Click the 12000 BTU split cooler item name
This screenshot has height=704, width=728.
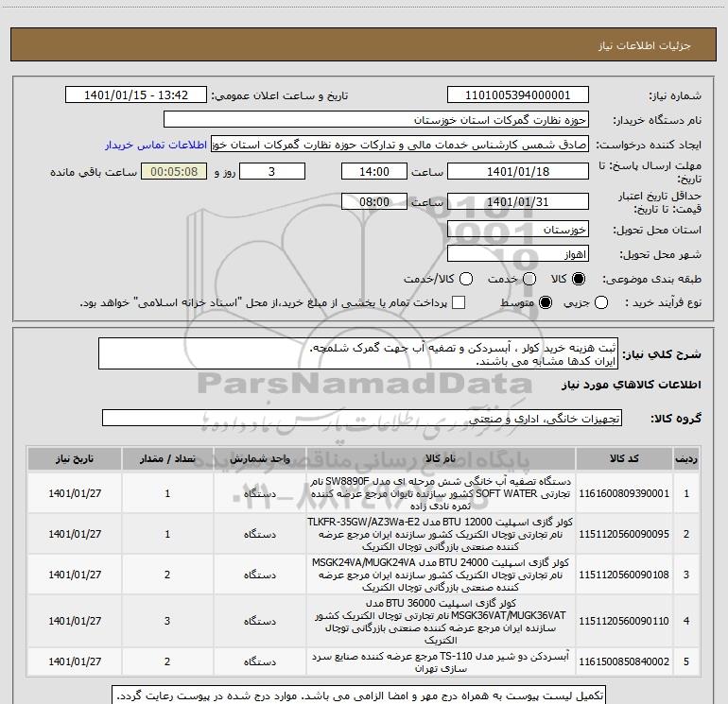pos(441,534)
